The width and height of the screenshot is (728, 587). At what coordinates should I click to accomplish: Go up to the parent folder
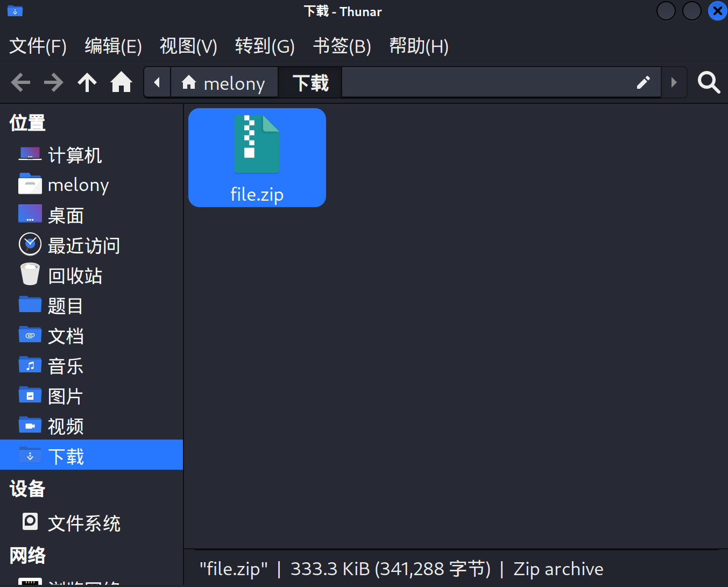coord(87,83)
